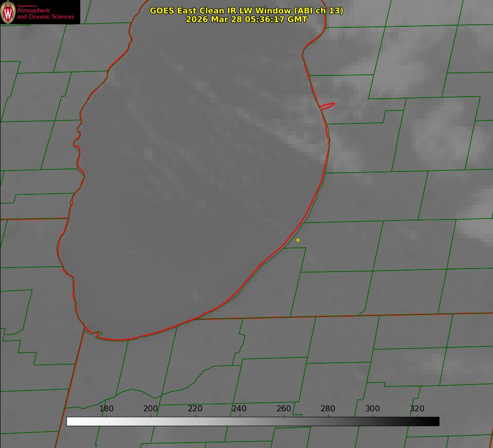Select the 2026 Mar 28 timestamp text
The width and height of the screenshot is (493, 448).
pyautogui.click(x=246, y=19)
